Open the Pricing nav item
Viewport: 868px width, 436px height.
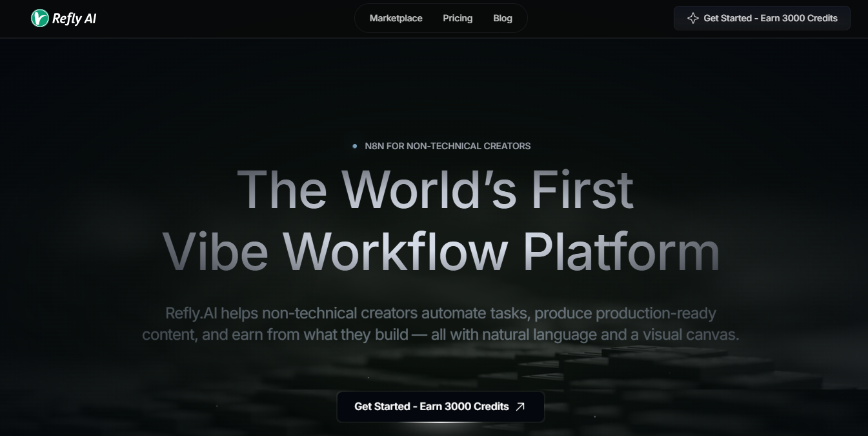coord(458,18)
